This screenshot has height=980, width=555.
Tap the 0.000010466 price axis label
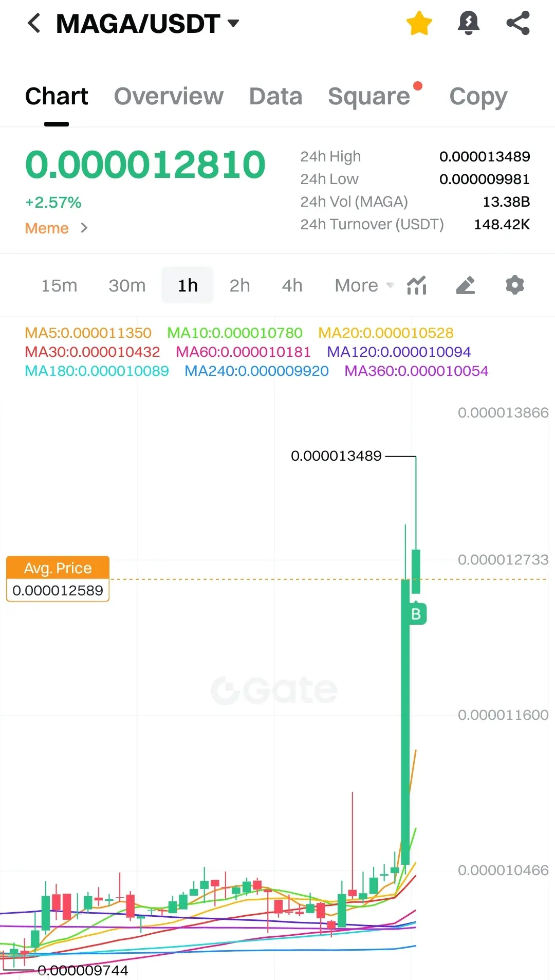pyautogui.click(x=503, y=870)
